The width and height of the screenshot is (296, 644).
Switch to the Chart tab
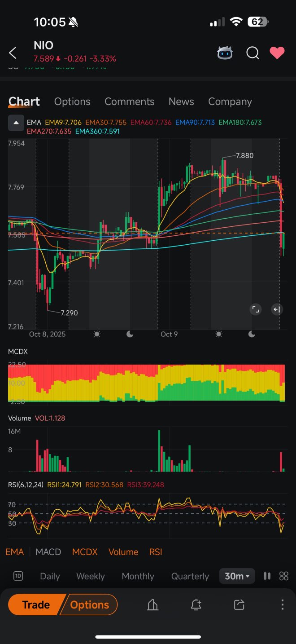pyautogui.click(x=24, y=101)
